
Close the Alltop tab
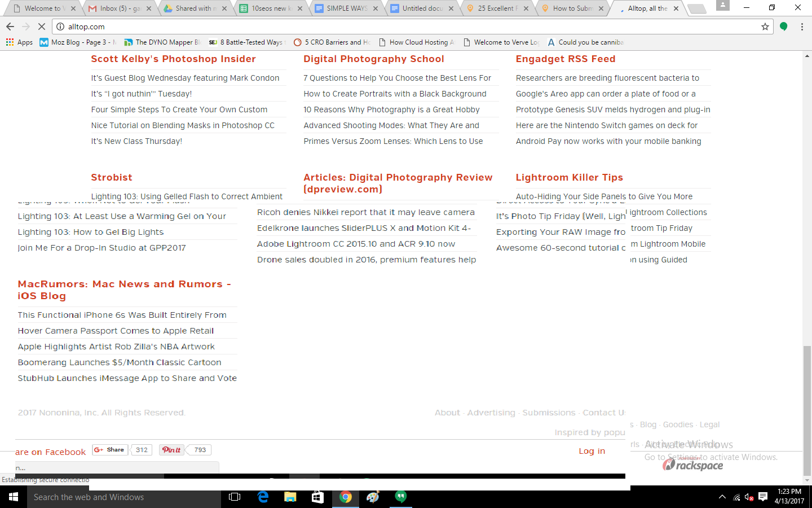676,8
